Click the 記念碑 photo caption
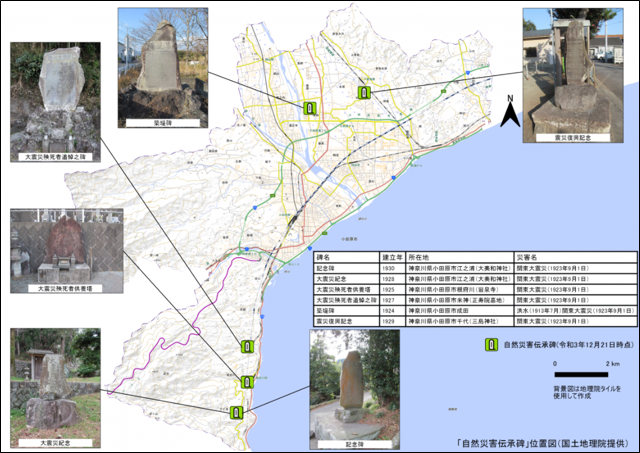 pyautogui.click(x=355, y=444)
